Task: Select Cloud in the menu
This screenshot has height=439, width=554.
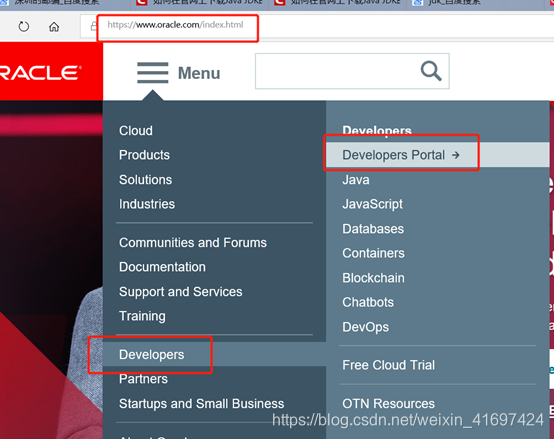Action: click(x=136, y=131)
